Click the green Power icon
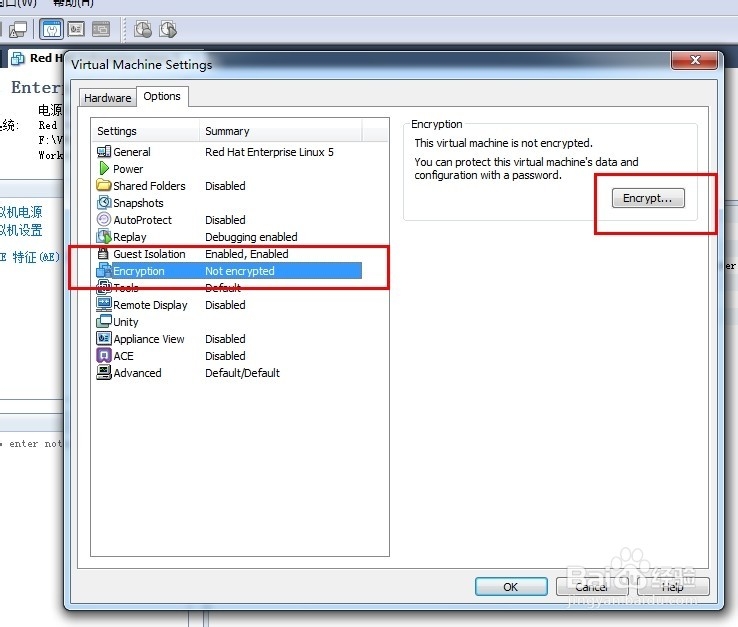738x627 pixels. coord(104,168)
